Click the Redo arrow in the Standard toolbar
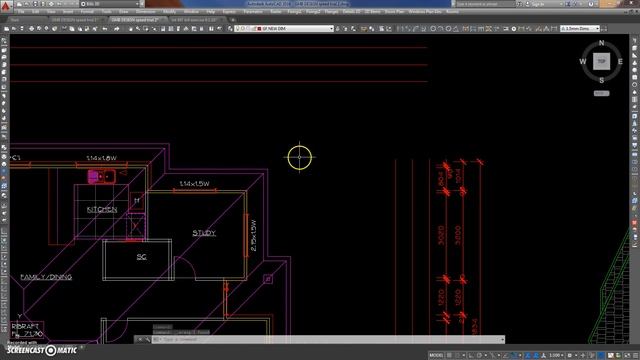 click(116, 29)
